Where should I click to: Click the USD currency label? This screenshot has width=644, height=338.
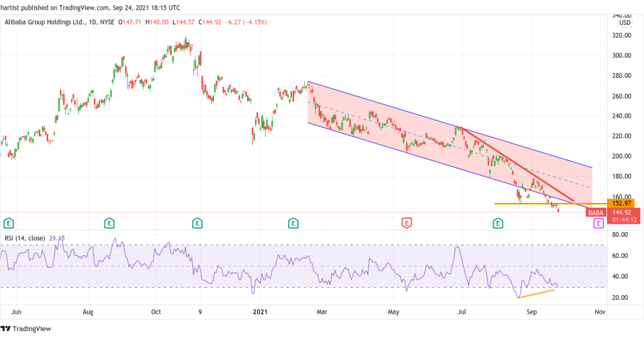[625, 23]
